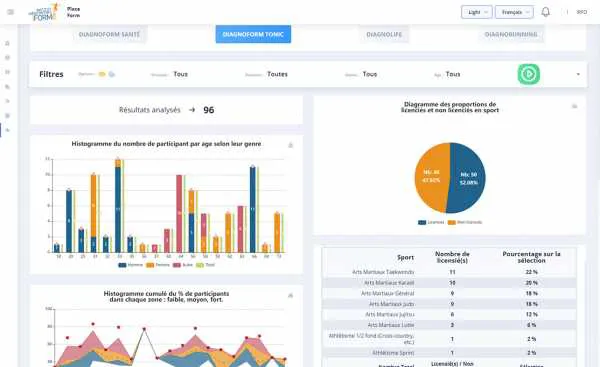Open the Toutes filter dropdown
600x367 pixels.
tap(277, 74)
